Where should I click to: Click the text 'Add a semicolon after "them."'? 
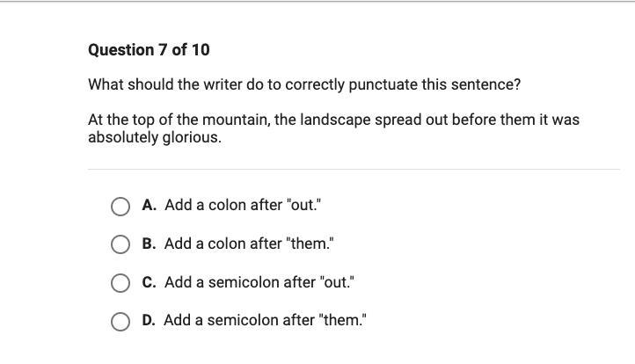266,320
